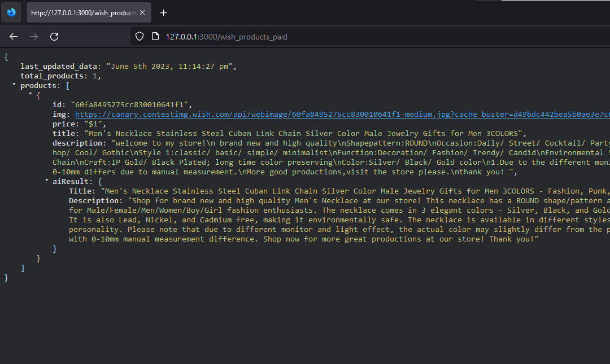610x364 pixels.
Task: Open a new tab using the plus icon
Action: 163,12
